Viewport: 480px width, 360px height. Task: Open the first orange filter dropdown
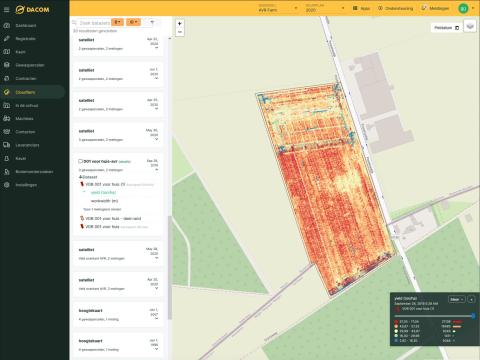click(117, 22)
